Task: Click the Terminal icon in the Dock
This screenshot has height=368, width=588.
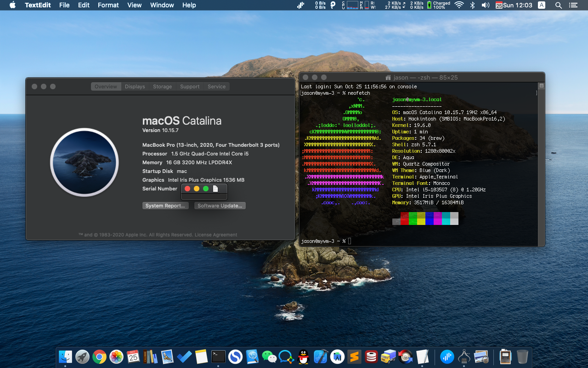Action: point(218,356)
